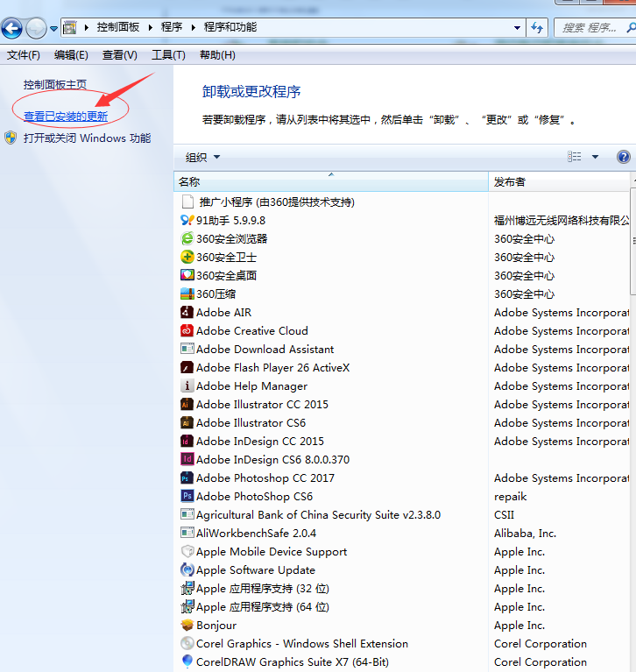Click publisher 福州博远无线网络科技有限公 cell
The image size is (636, 672).
coord(562,220)
